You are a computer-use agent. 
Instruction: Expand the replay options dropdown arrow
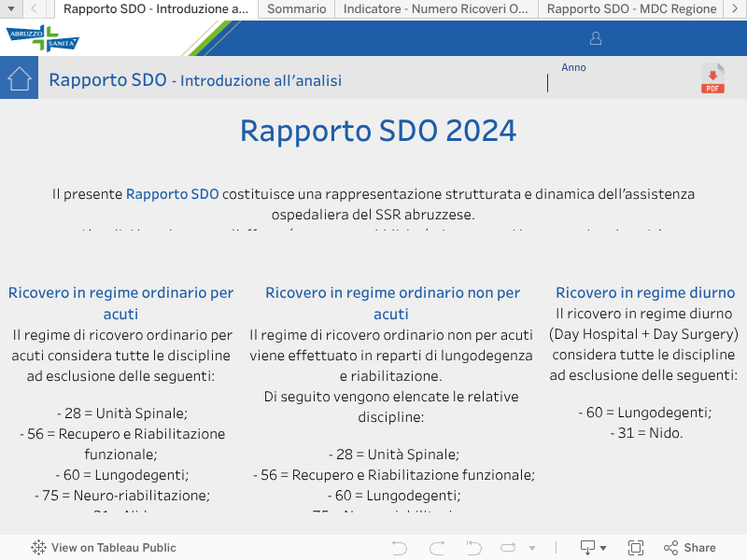[x=530, y=548]
